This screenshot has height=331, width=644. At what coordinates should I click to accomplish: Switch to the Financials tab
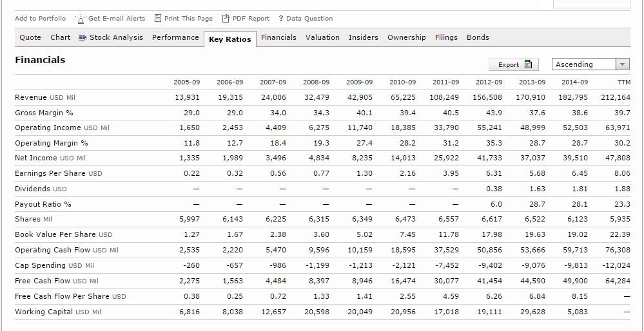point(278,37)
